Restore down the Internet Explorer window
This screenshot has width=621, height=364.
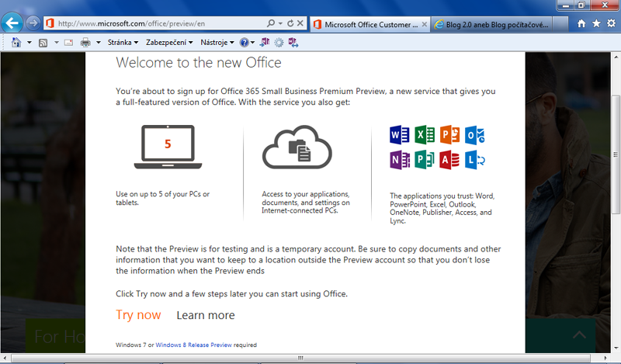tap(581, 5)
